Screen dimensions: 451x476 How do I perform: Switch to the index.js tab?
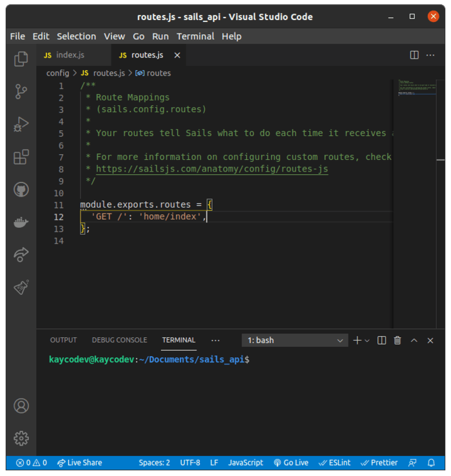click(x=73, y=55)
